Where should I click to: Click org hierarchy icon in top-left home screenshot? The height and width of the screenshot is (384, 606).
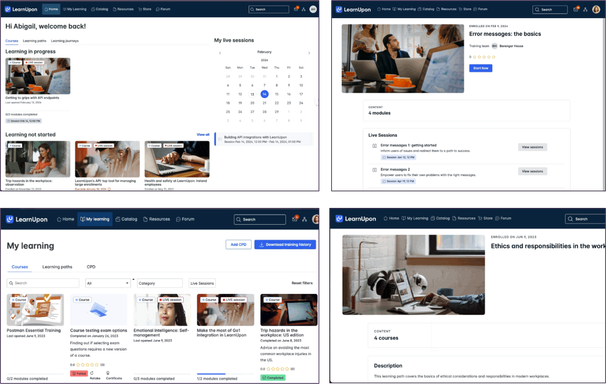point(304,9)
